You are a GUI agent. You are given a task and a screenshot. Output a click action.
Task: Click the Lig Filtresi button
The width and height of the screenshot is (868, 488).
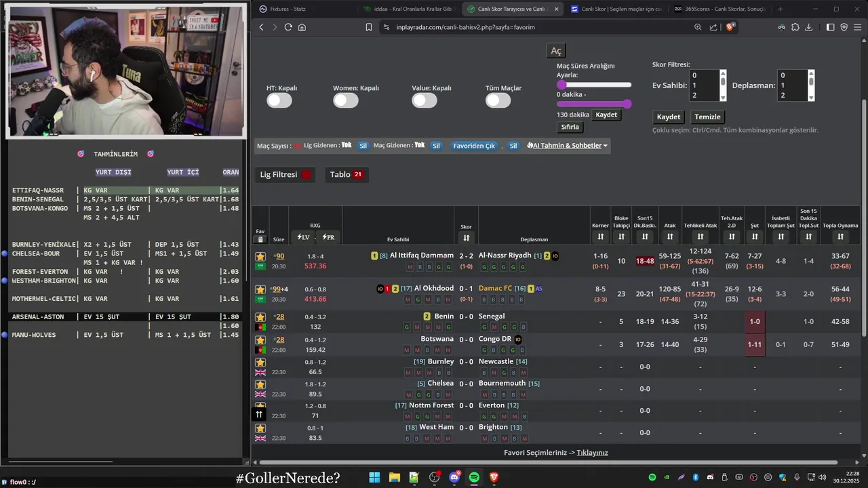pos(285,174)
